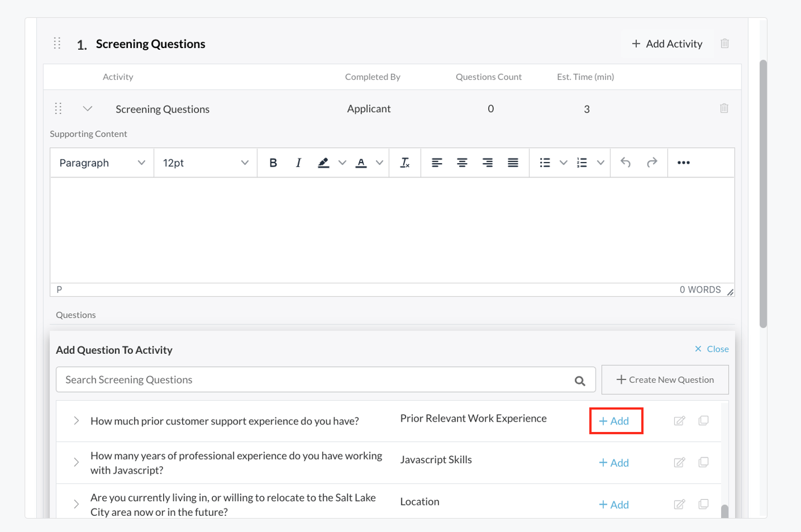Create New Question for the activity
The width and height of the screenshot is (801, 532).
[665, 379]
